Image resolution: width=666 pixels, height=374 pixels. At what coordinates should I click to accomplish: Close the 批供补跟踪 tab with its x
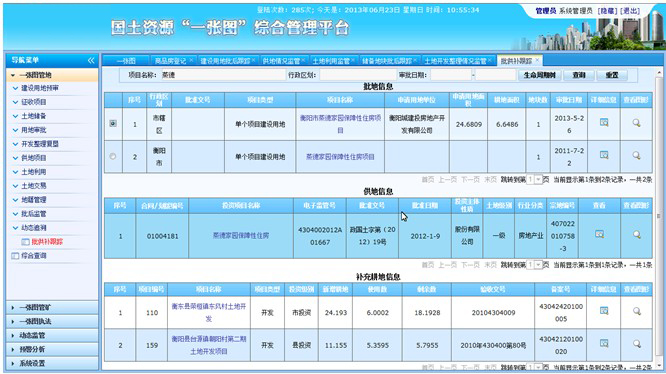tap(537, 61)
